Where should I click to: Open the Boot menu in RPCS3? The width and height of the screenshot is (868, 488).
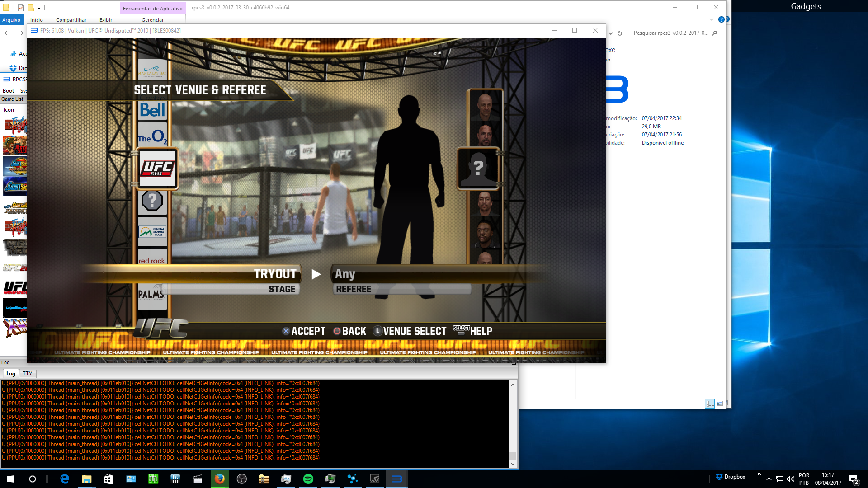[8, 91]
